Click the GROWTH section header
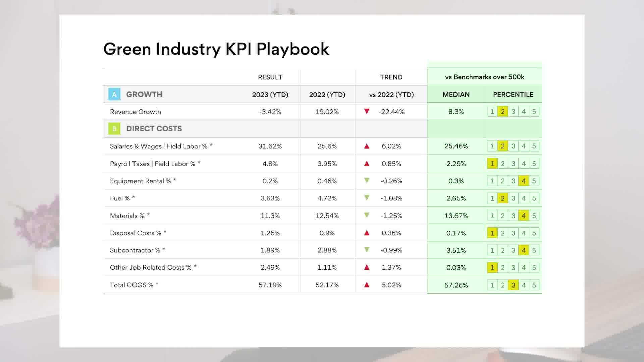 [144, 94]
